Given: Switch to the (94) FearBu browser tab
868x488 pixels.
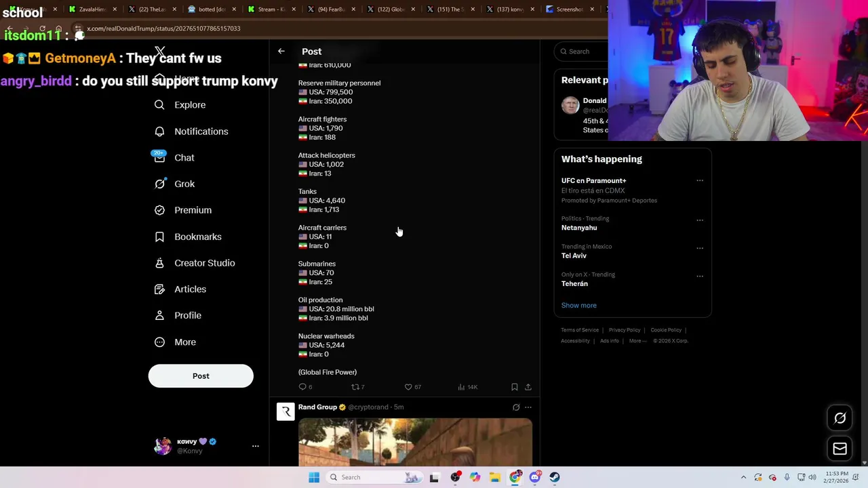Looking at the screenshot, I should pos(331,9).
